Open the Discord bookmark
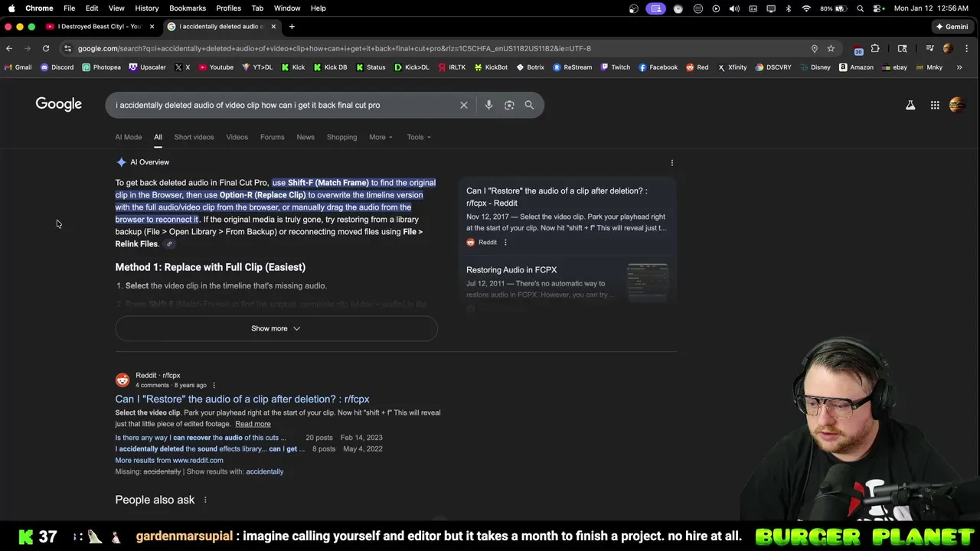The height and width of the screenshot is (551, 980). 57,67
